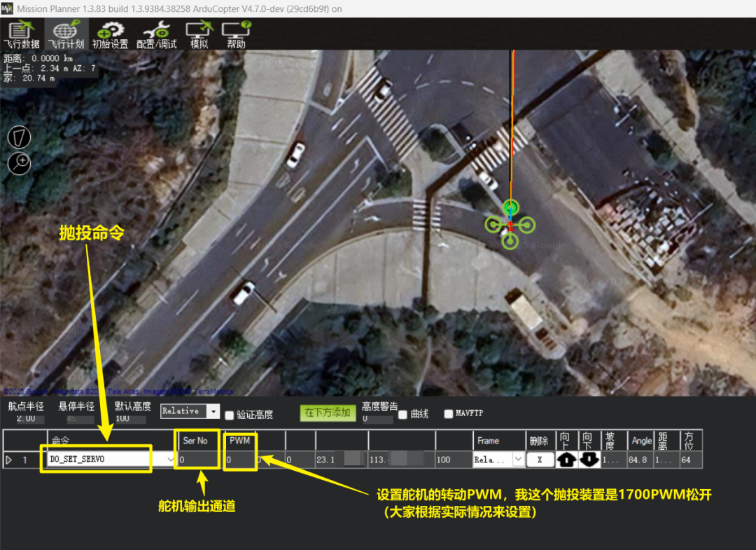Image resolution: width=756 pixels, height=550 pixels.
Task: Toggle the 曲线 spline checkbox
Action: (402, 414)
